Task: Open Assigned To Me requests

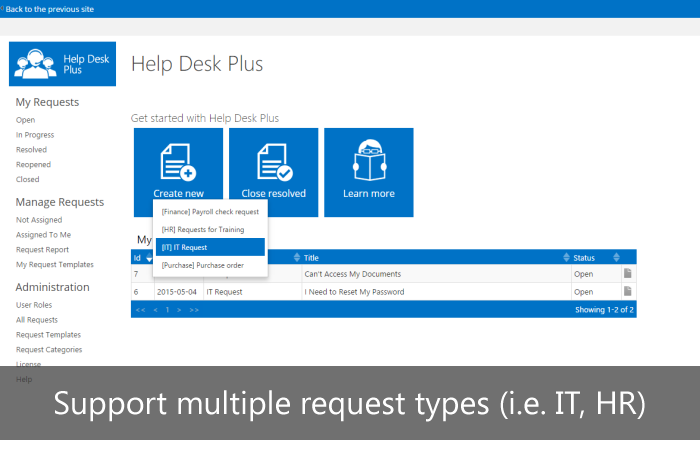Action: point(43,234)
